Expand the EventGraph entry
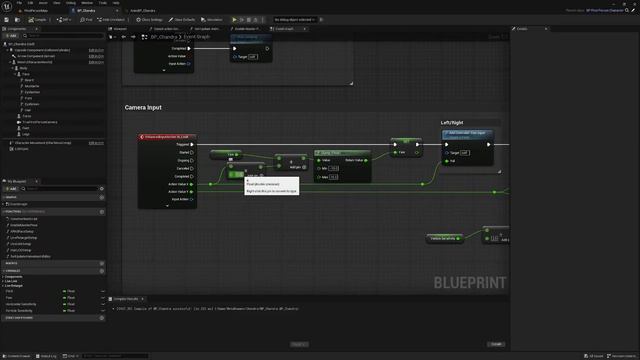 (x=4, y=204)
